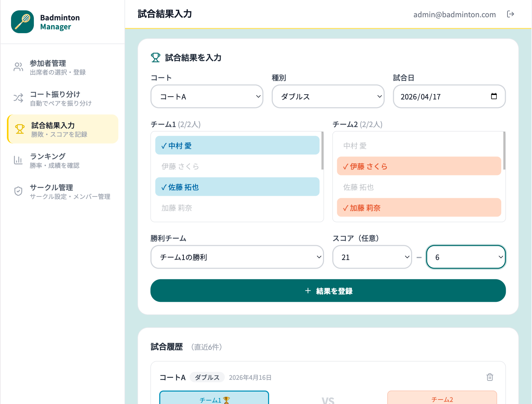Click the 試合日 date field 2026/04/17
532x404 pixels.
click(449, 96)
